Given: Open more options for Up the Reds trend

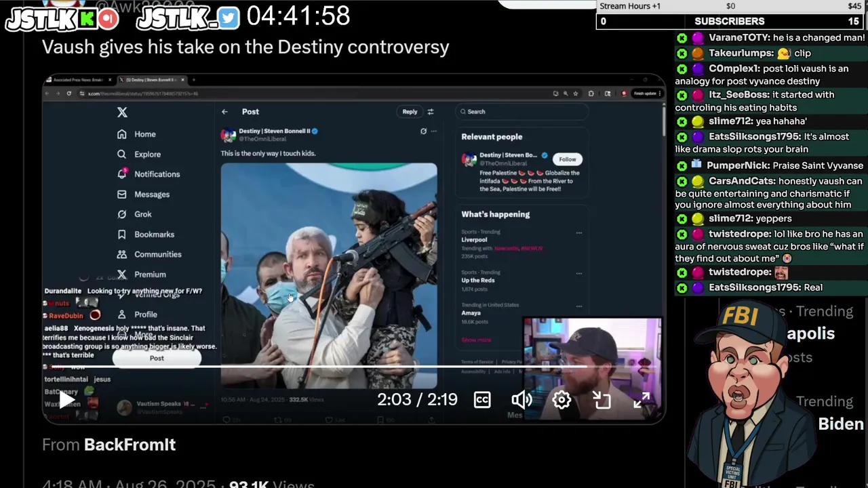Looking at the screenshot, I should [578, 273].
